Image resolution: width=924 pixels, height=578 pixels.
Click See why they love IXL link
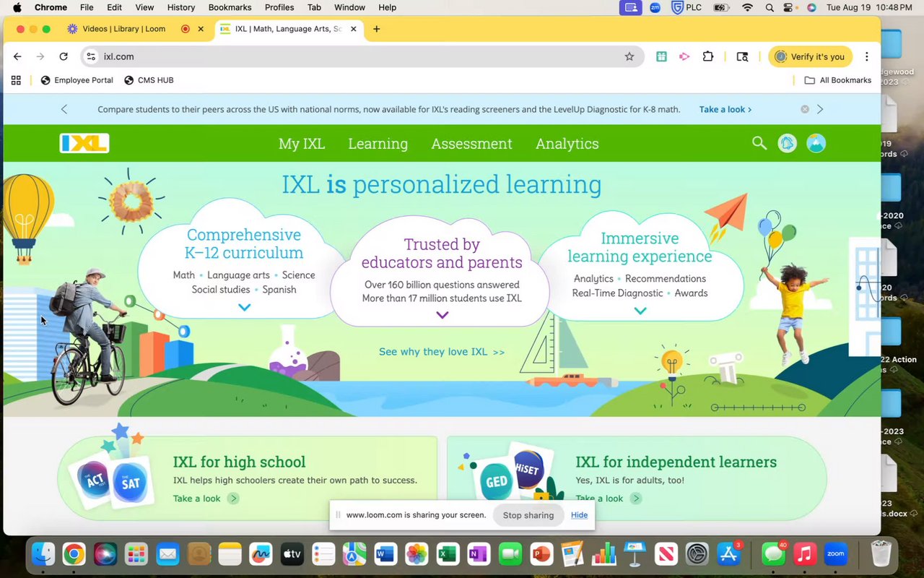coord(442,352)
